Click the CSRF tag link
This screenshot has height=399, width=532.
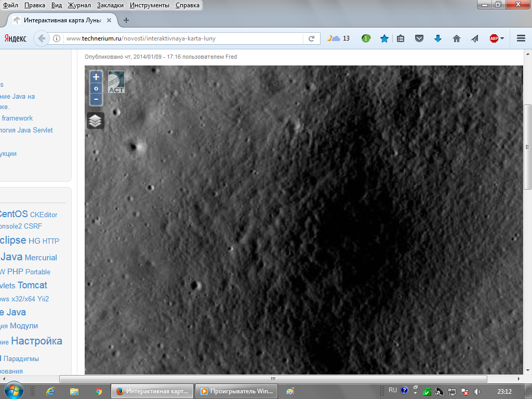[x=33, y=227]
